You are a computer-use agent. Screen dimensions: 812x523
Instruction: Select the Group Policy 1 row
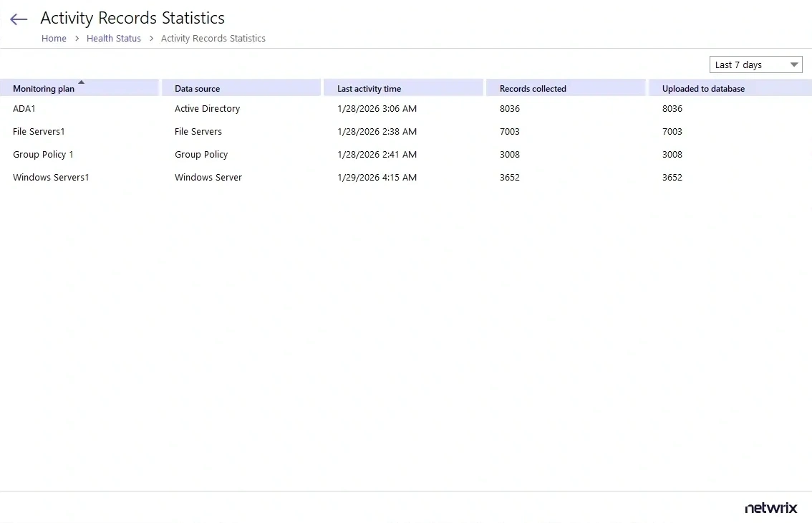point(43,154)
